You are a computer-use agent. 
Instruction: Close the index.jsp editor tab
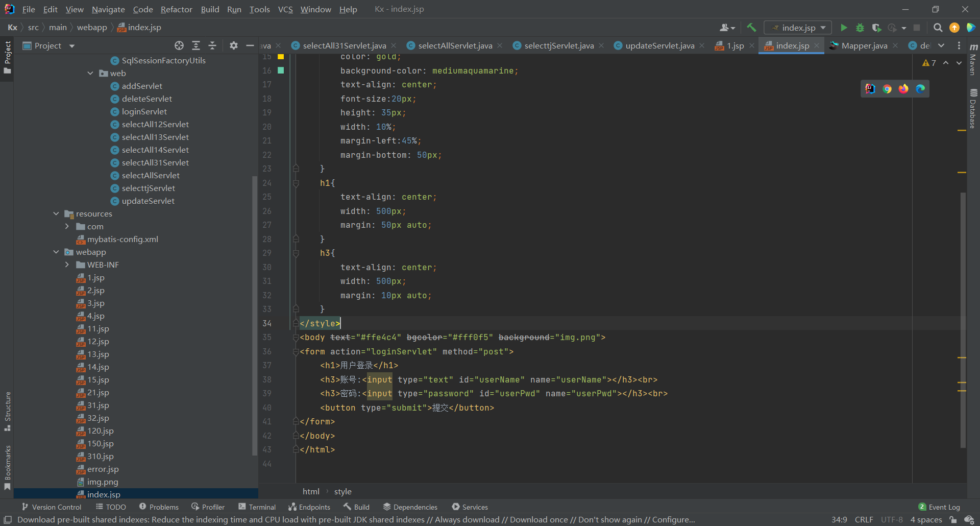tap(817, 45)
